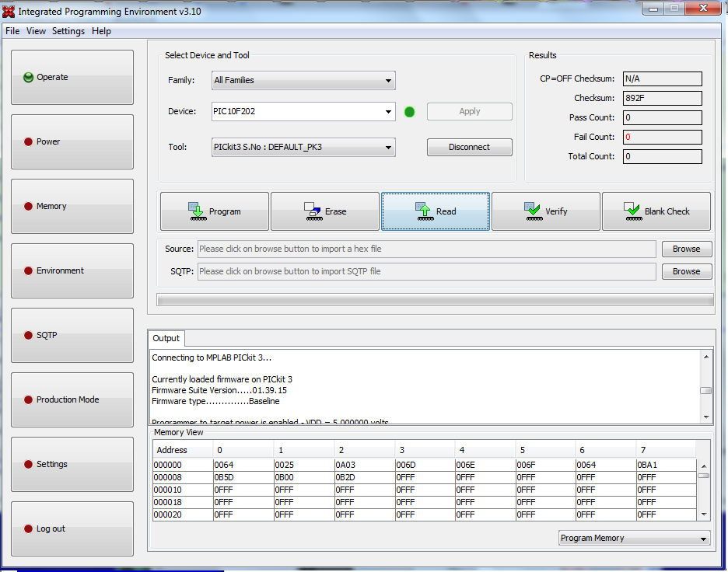Open the Family dropdown
Screen dimensions: 728x572
tap(303, 80)
